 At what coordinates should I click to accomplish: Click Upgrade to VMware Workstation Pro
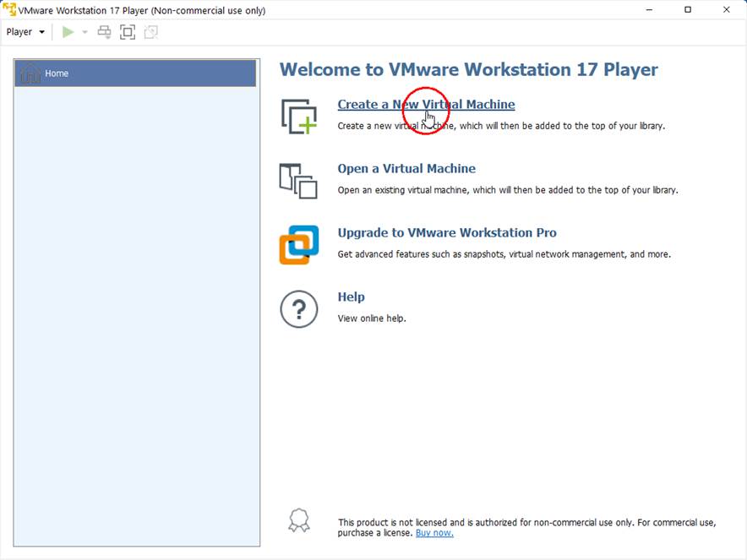(x=447, y=233)
